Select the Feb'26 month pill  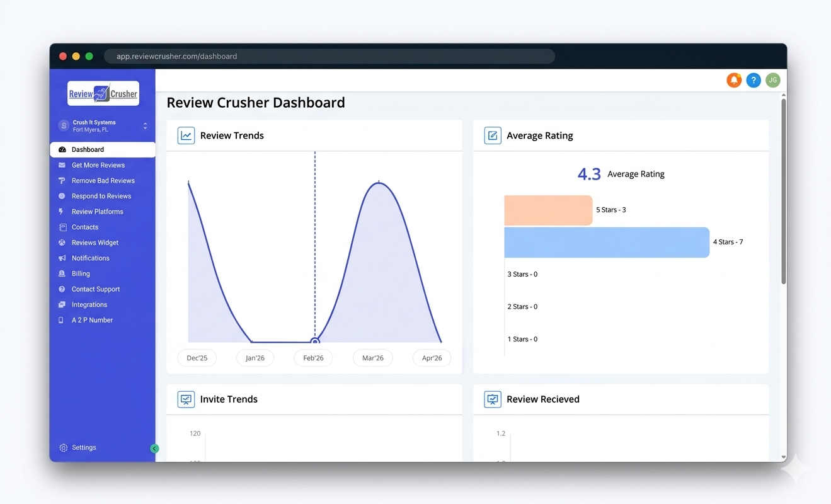coord(313,358)
